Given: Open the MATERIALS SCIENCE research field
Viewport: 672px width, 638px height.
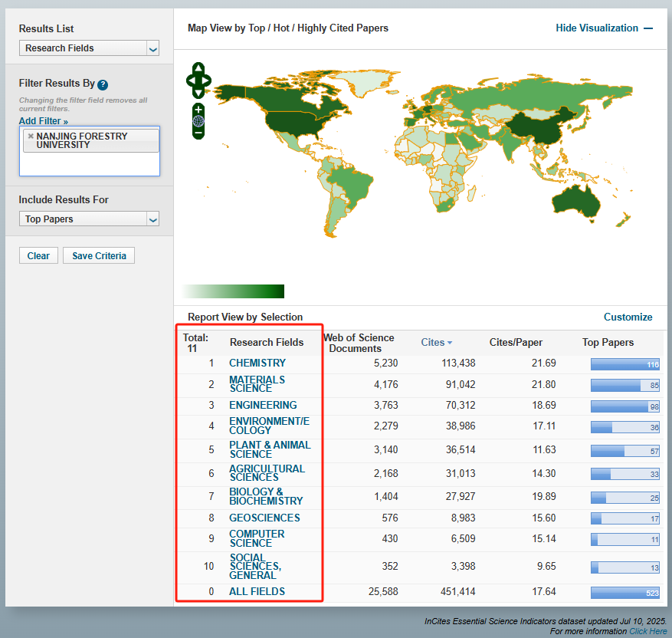Looking at the screenshot, I should coord(257,383).
